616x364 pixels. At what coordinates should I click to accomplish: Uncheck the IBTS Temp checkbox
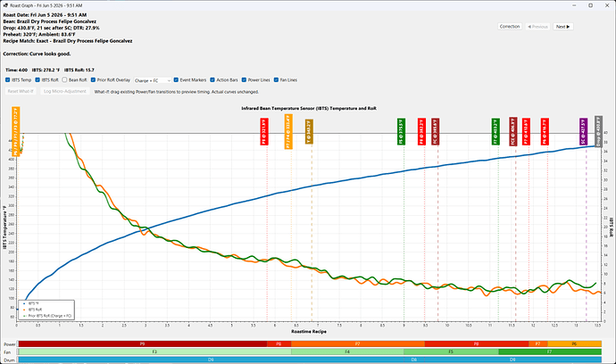(x=8, y=79)
